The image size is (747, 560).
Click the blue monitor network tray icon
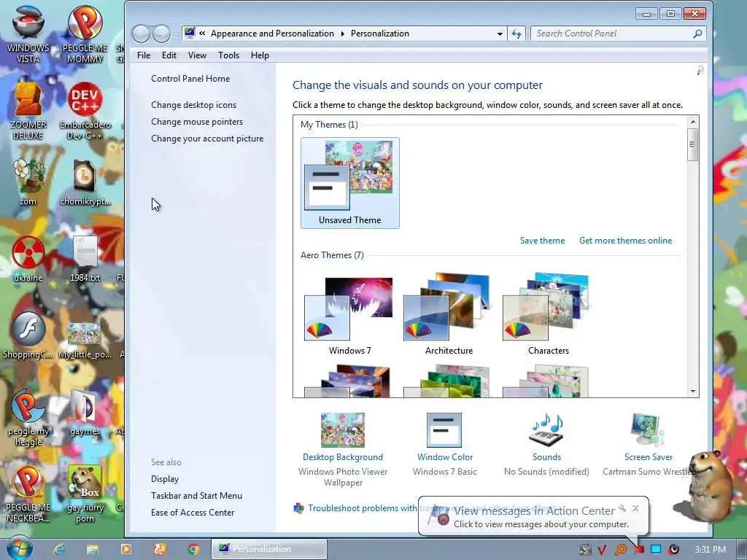point(656,550)
